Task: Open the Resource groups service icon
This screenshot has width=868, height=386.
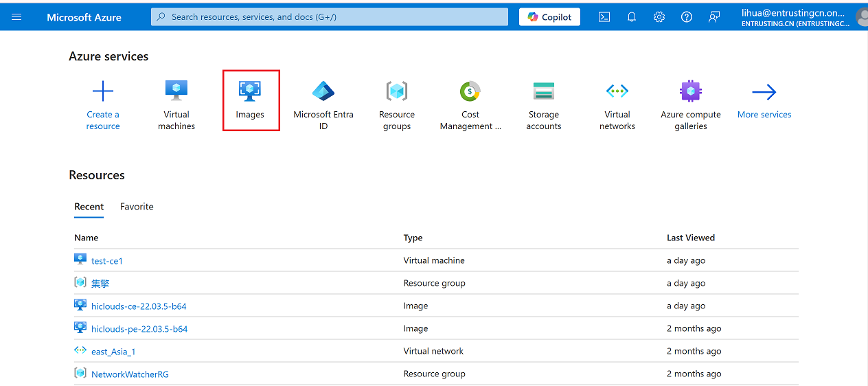Action: 397,91
